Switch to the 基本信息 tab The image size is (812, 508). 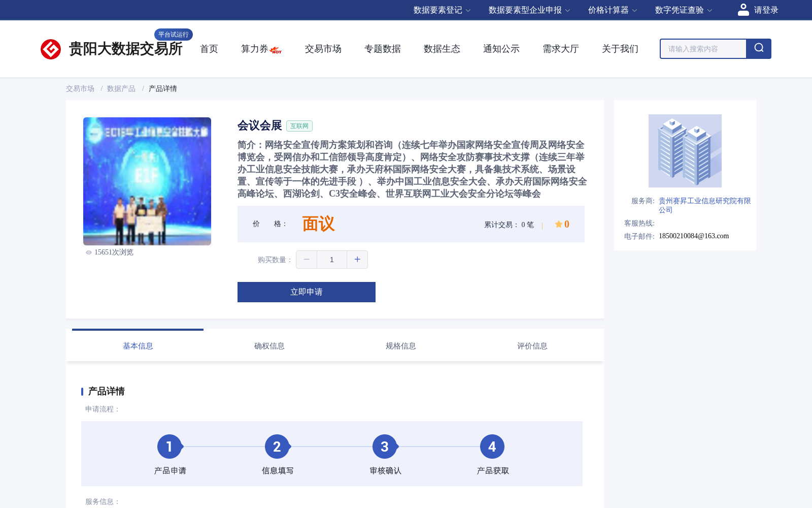click(x=138, y=346)
